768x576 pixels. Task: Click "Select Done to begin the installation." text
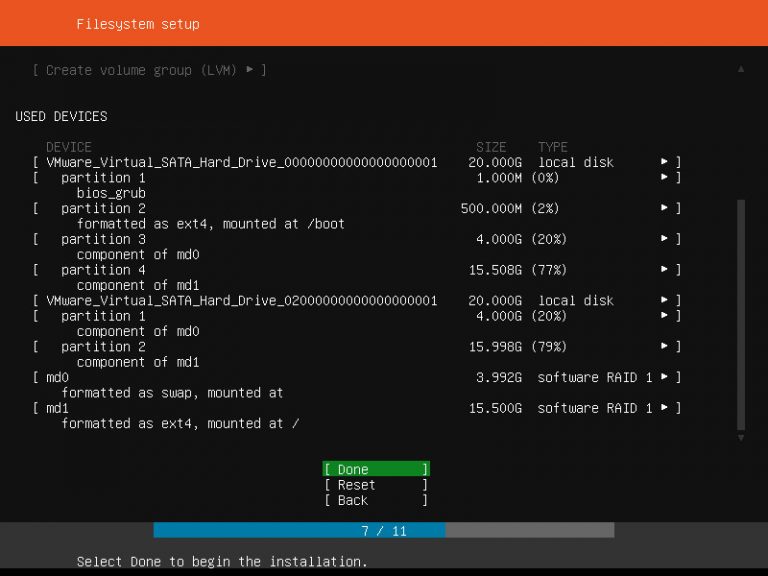222,561
